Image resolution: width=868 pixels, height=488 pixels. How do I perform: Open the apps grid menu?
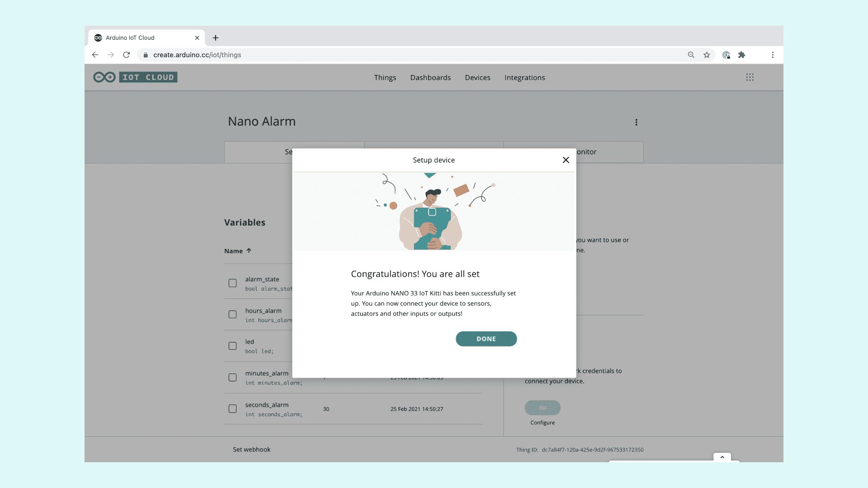click(750, 77)
